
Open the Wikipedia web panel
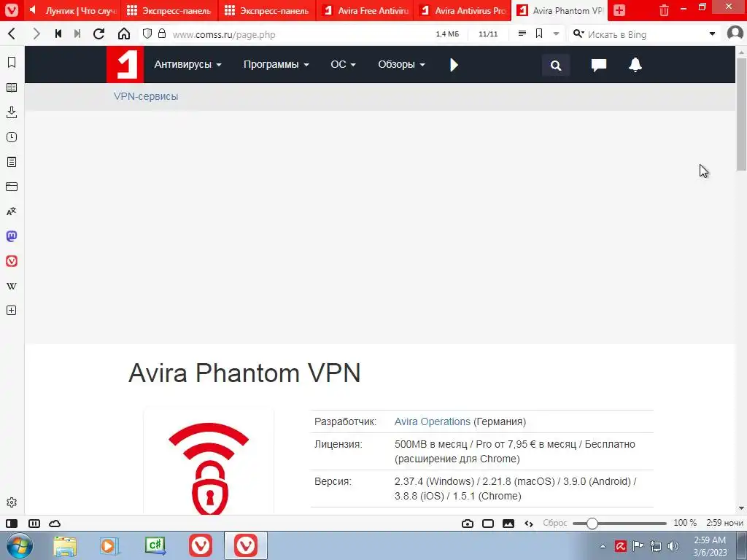[12, 286]
